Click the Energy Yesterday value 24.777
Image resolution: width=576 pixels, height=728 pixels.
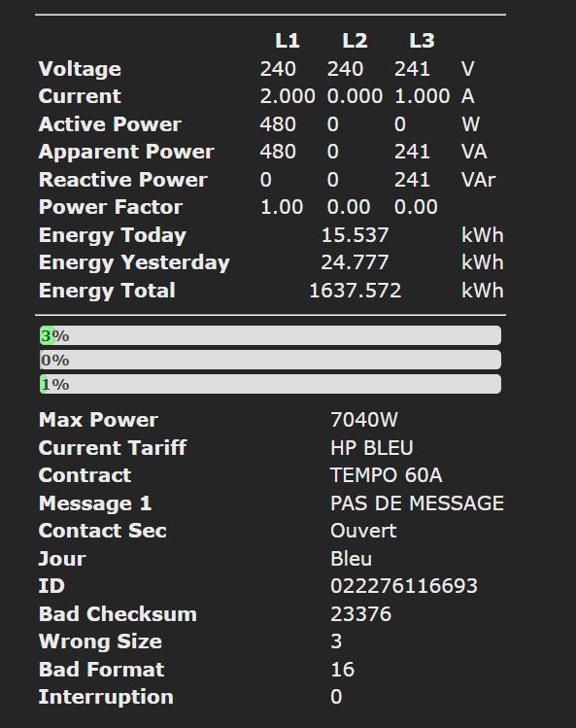point(356,262)
